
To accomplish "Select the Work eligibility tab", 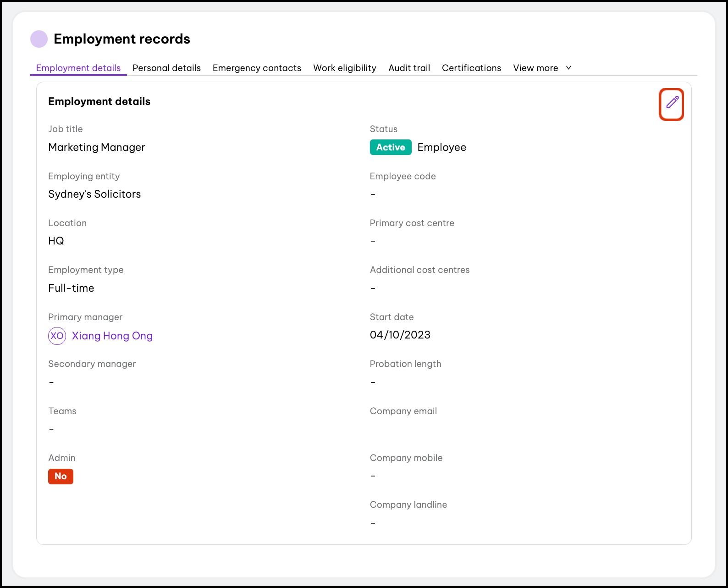I will click(344, 68).
